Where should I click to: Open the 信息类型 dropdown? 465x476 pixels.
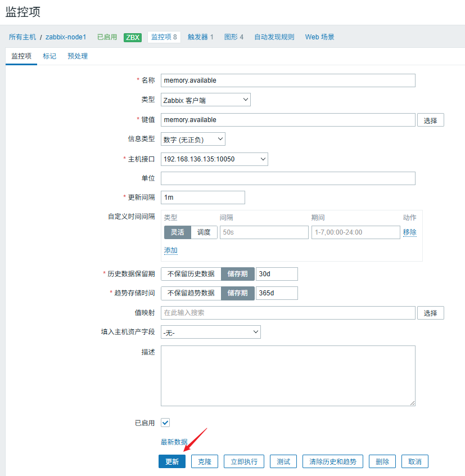193,139
